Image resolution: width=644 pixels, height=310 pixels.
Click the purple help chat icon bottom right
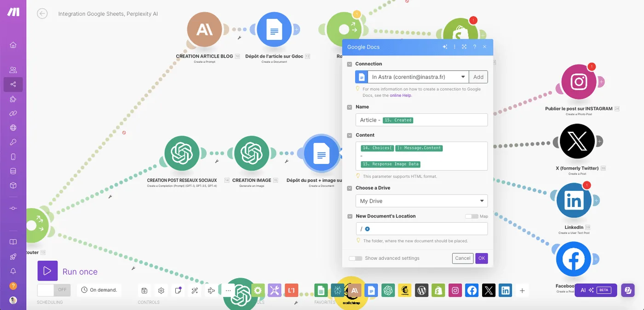(x=628, y=290)
